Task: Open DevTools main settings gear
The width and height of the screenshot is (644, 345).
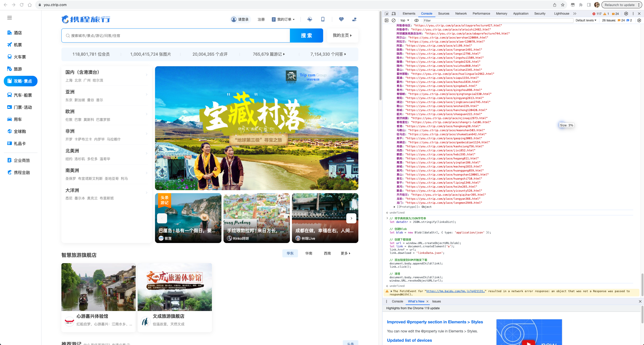Action: tap(626, 14)
